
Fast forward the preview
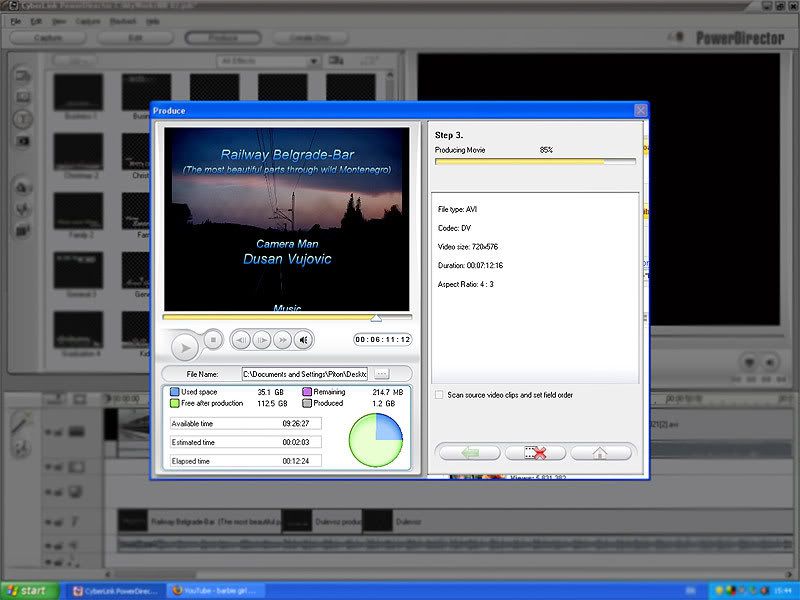pyautogui.click(x=282, y=340)
